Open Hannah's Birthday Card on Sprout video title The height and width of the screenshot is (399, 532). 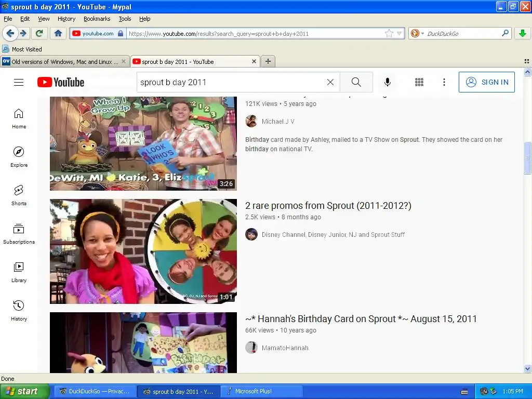[361, 319]
